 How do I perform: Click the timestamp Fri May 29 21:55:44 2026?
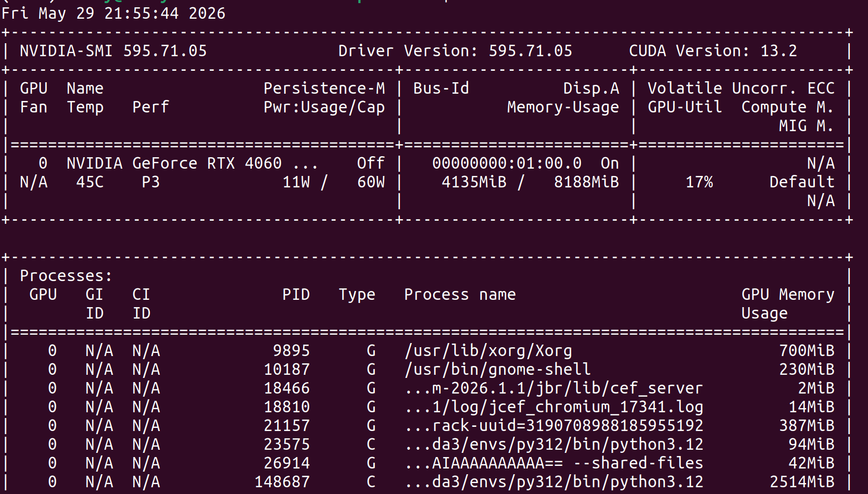coord(114,14)
